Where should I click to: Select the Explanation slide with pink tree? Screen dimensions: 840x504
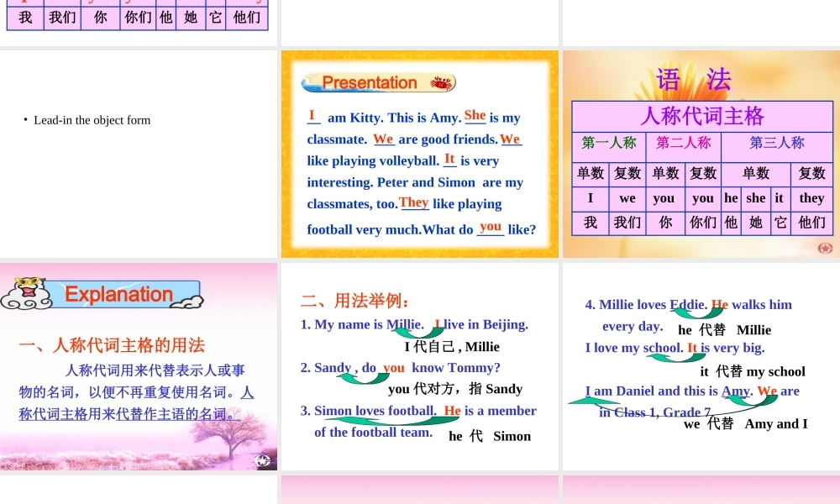(139, 366)
